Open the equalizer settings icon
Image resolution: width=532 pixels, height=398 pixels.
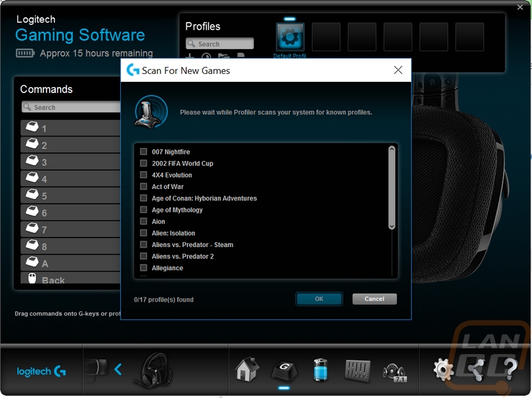(357, 369)
